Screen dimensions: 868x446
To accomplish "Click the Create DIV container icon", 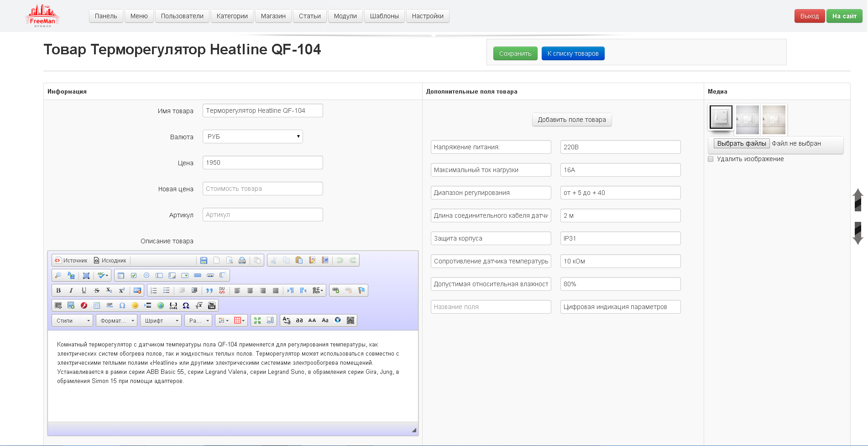I will pyautogui.click(x=222, y=290).
